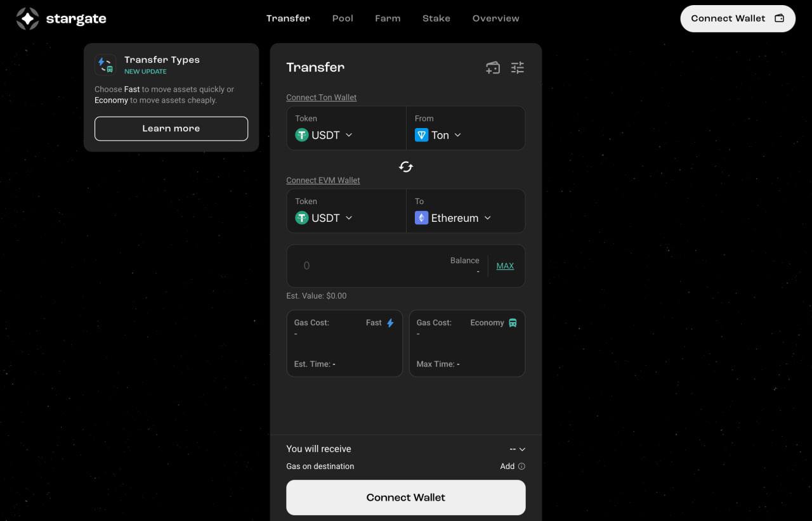Open source token USDT dropdown
Image resolution: width=812 pixels, height=521 pixels.
click(346, 128)
